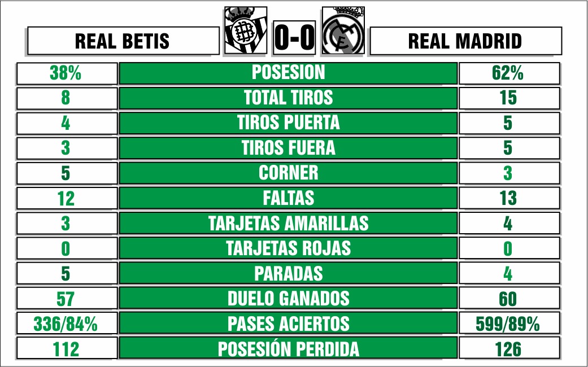Click the FALTAS row label
Viewport: 588px width, 367px height.
coord(288,198)
